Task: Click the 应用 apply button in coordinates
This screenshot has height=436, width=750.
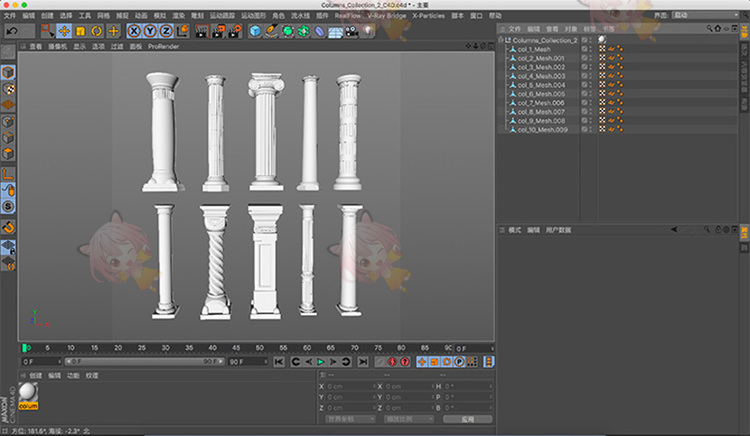Action: [468, 419]
